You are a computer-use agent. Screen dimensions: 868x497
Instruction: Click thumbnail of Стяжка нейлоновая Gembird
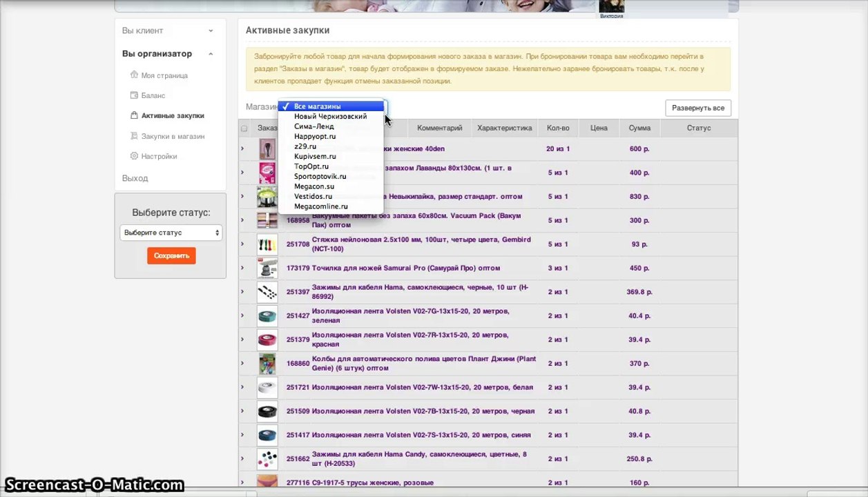(x=267, y=244)
